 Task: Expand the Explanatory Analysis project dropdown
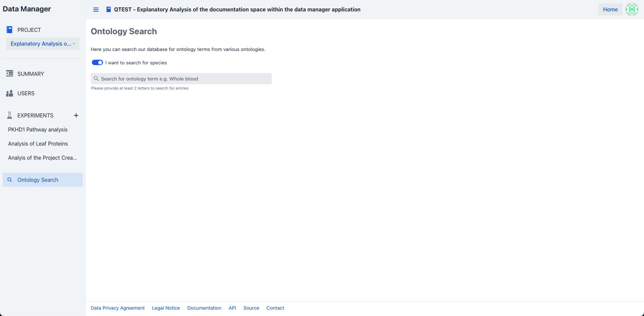43,44
